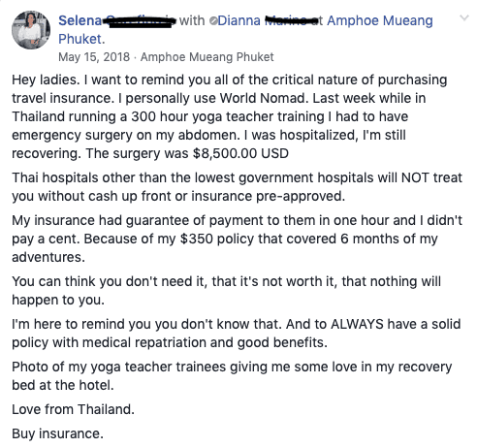Image resolution: width=477 pixels, height=448 pixels.
Task: Click gray Amphoe Mueang Phuket beside the date
Action: pyautogui.click(x=207, y=57)
